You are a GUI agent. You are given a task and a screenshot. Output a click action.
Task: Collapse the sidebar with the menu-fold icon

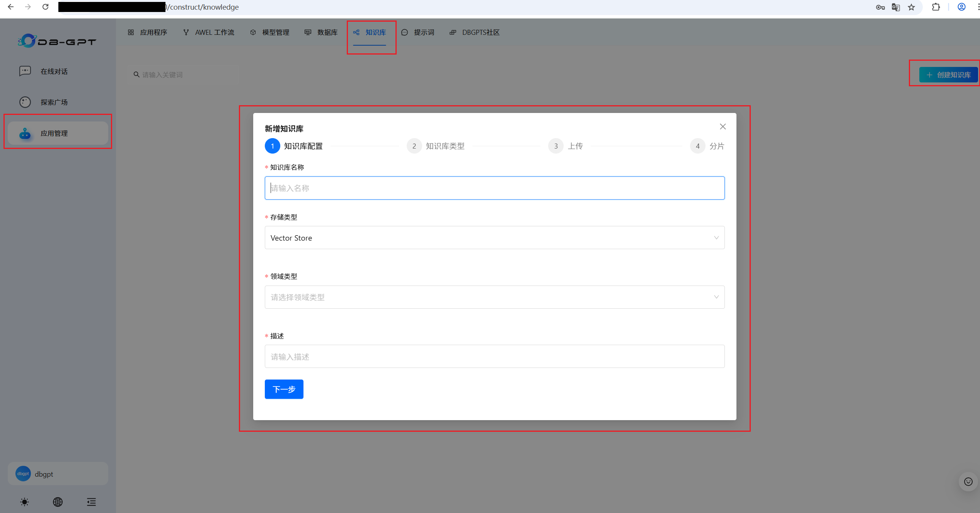click(91, 502)
